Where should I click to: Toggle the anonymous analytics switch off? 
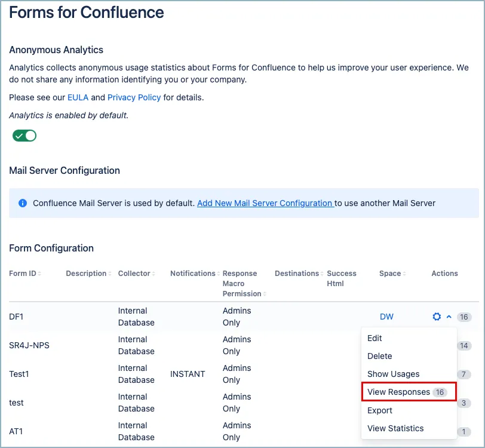tap(24, 136)
